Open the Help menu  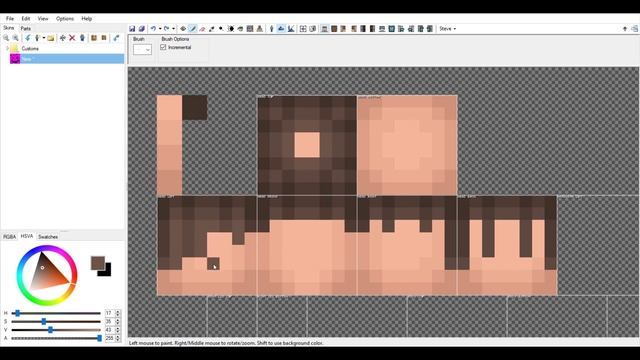[x=87, y=18]
